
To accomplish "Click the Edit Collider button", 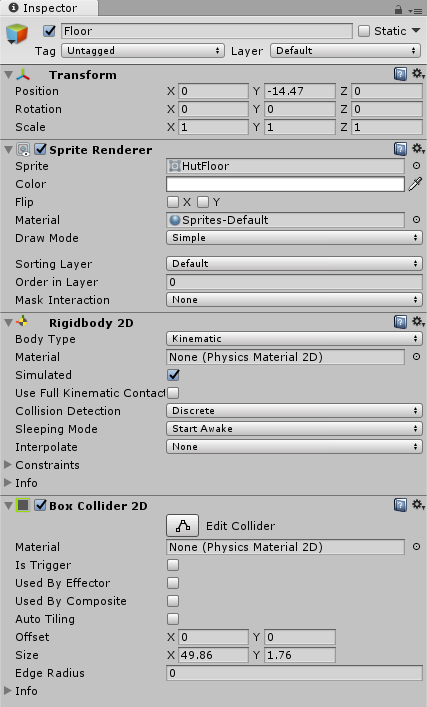I will (183, 526).
